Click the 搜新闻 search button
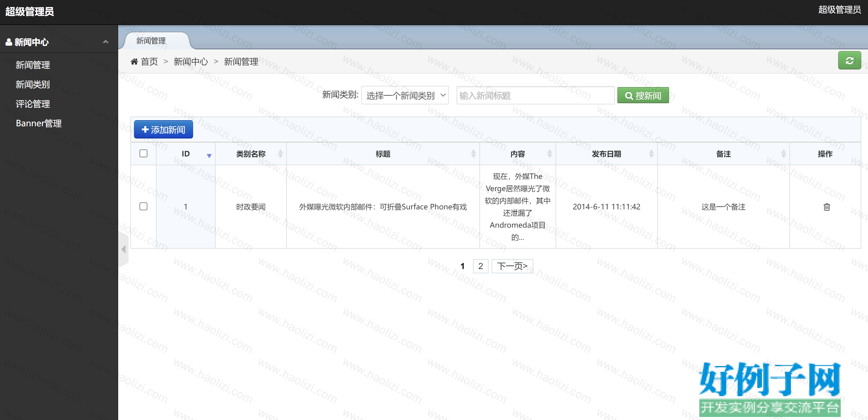The height and width of the screenshot is (420, 868). point(643,96)
